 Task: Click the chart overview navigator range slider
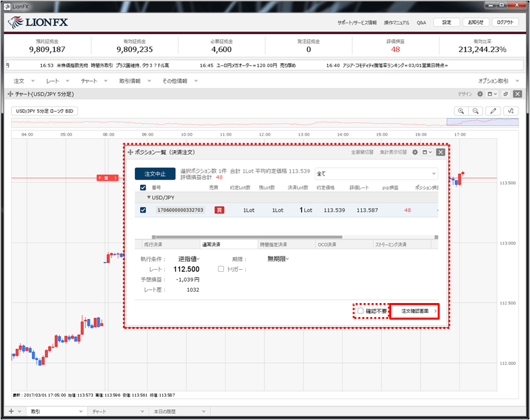(482, 122)
